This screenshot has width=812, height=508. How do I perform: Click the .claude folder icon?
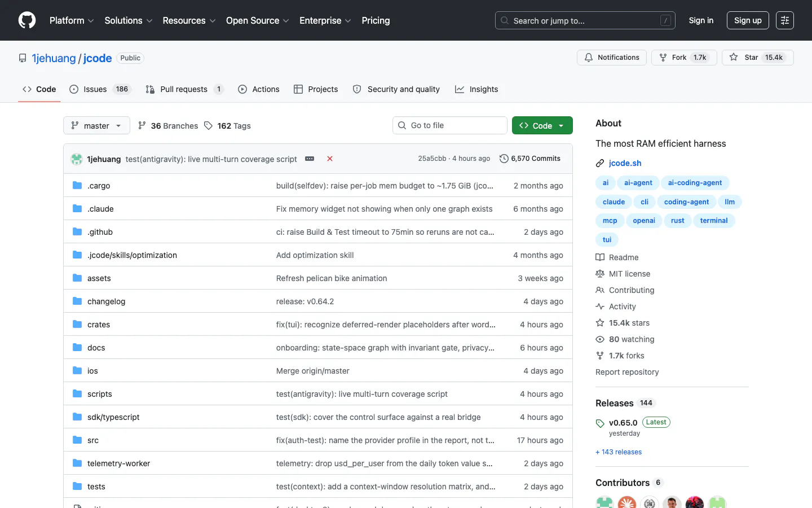click(x=77, y=209)
